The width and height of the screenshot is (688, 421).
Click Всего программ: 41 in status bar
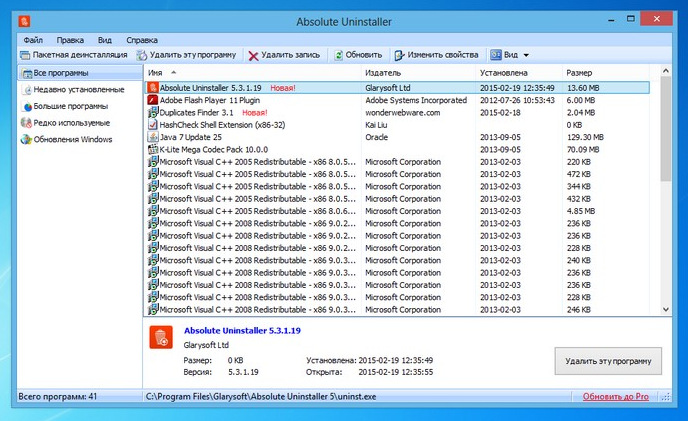[x=57, y=396]
